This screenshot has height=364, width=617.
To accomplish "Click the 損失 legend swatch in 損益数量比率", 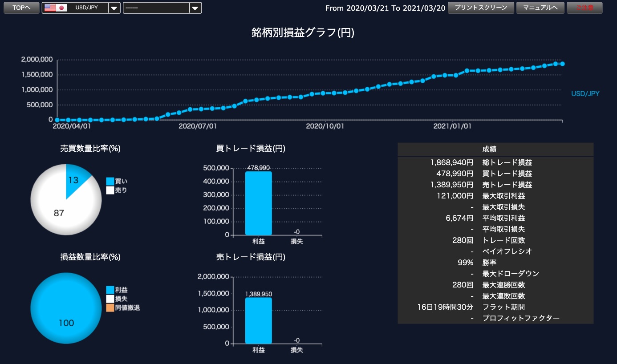I will click(110, 299).
